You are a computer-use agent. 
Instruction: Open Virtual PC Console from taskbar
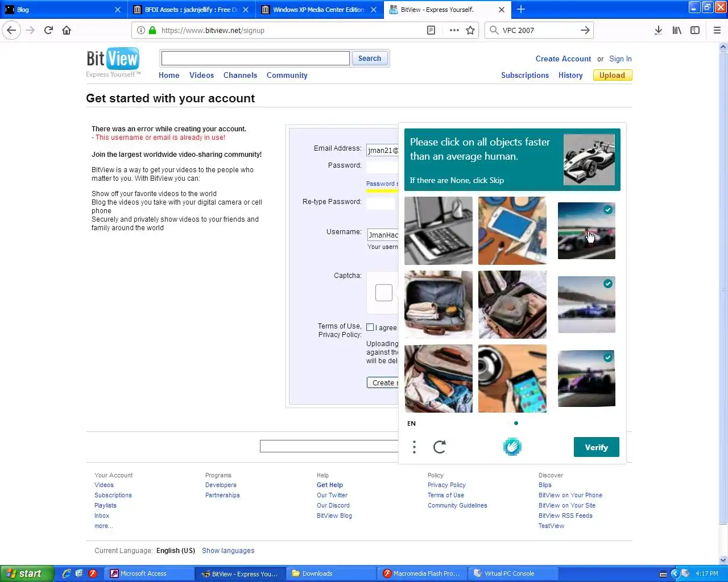point(514,573)
